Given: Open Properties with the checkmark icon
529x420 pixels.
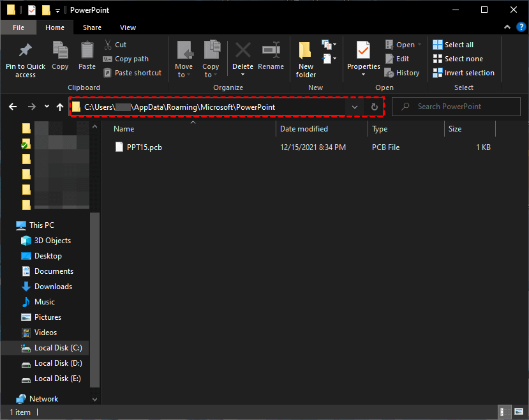Looking at the screenshot, I should pyautogui.click(x=363, y=51).
